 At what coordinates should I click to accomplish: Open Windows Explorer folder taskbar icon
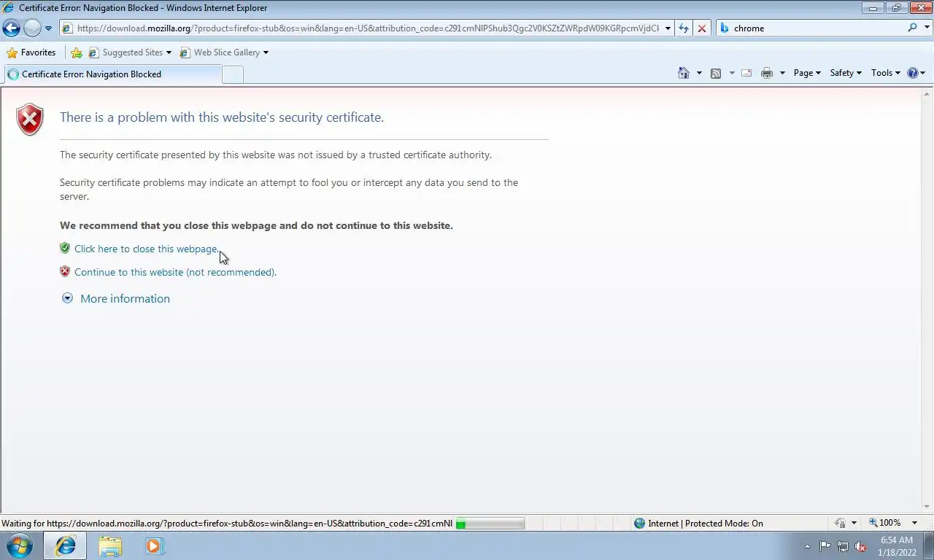(x=110, y=545)
